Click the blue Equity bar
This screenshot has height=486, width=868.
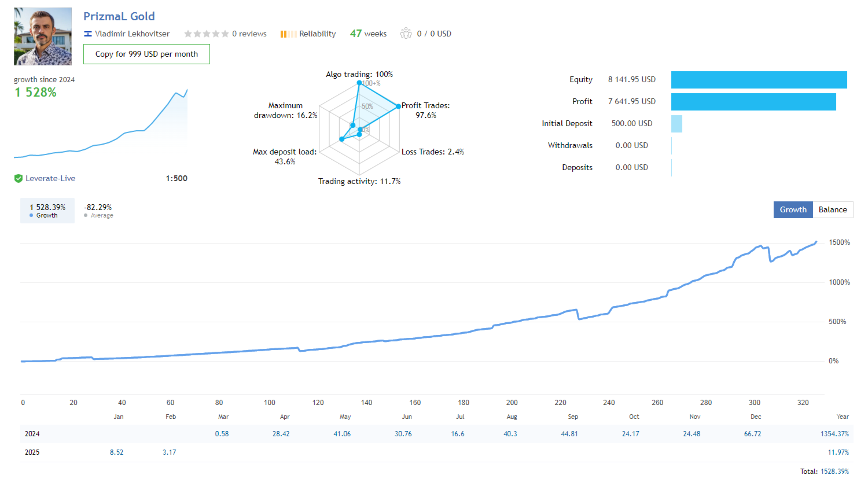759,80
